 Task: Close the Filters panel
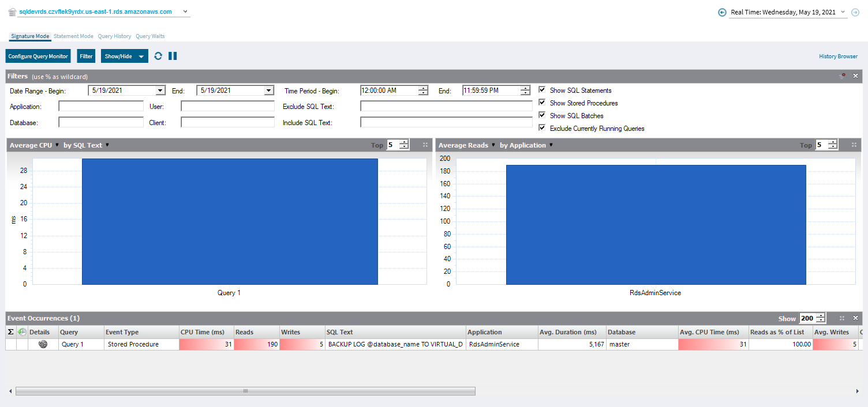click(856, 76)
